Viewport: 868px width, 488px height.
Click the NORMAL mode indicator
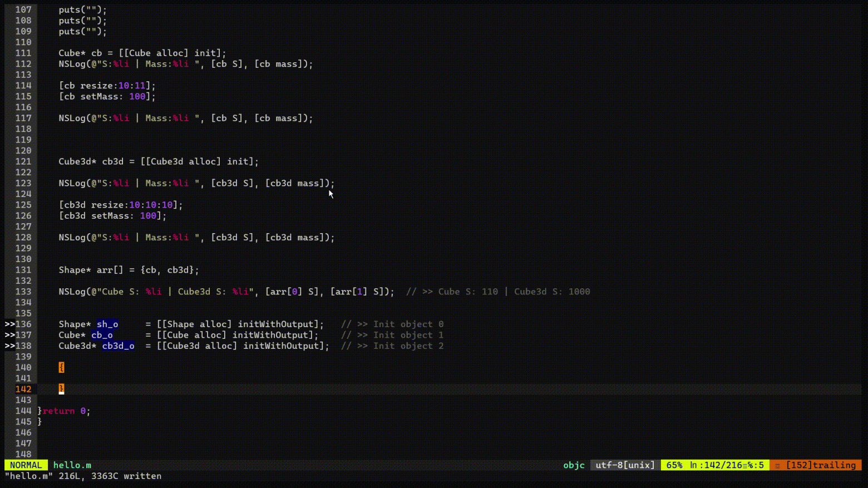point(26,465)
